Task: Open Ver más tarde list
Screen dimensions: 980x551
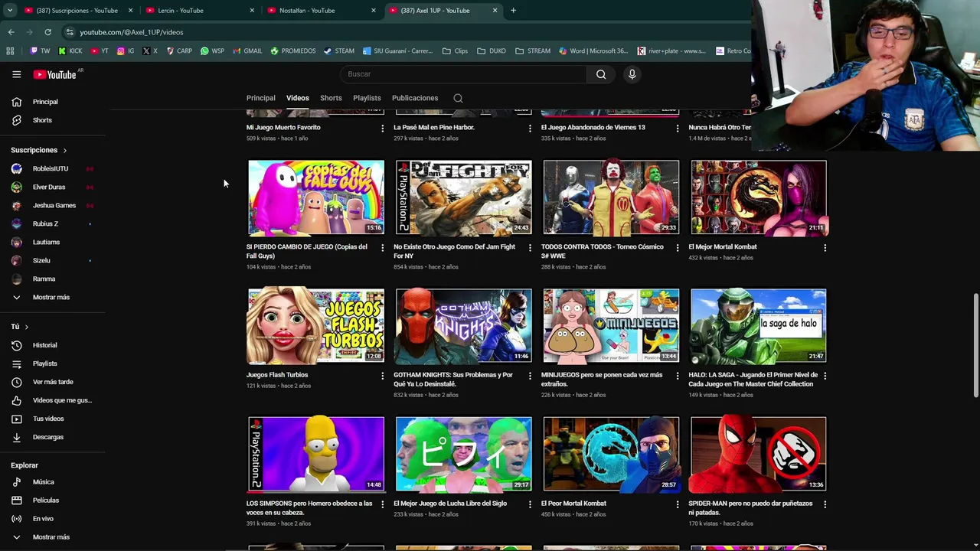Action: pos(53,382)
